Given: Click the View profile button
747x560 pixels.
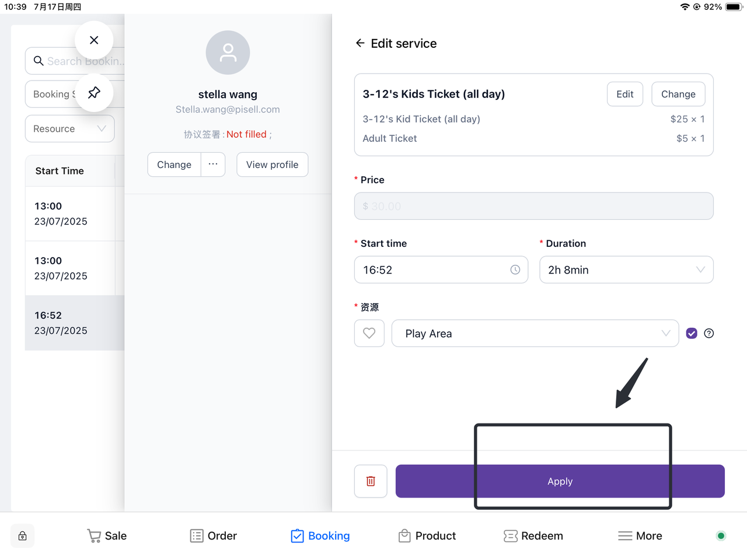Looking at the screenshot, I should click(272, 164).
